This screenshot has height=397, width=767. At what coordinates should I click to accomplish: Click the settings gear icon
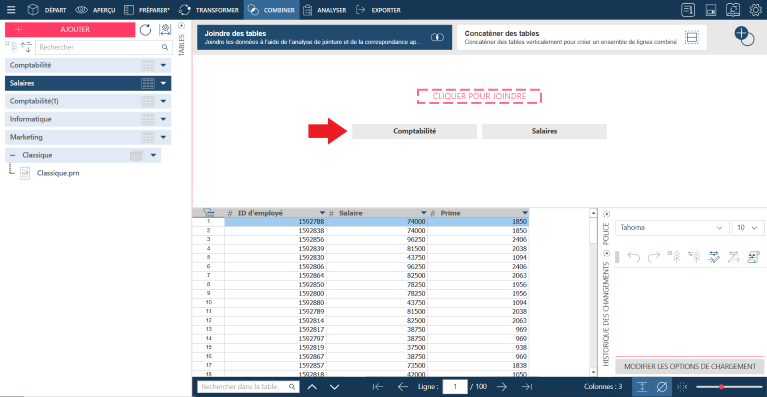point(756,10)
